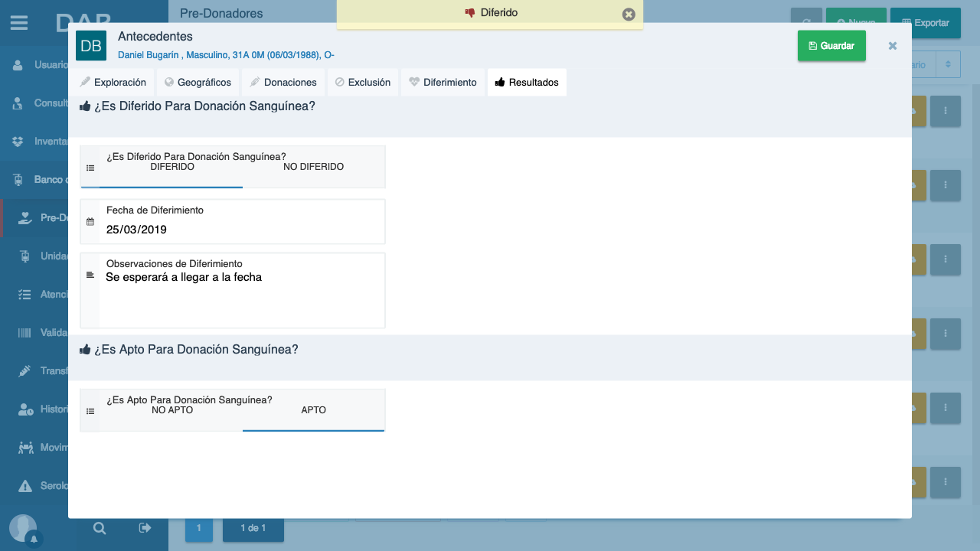The image size is (980, 551).
Task: Open the three-dot menu on the last row
Action: pos(946,482)
